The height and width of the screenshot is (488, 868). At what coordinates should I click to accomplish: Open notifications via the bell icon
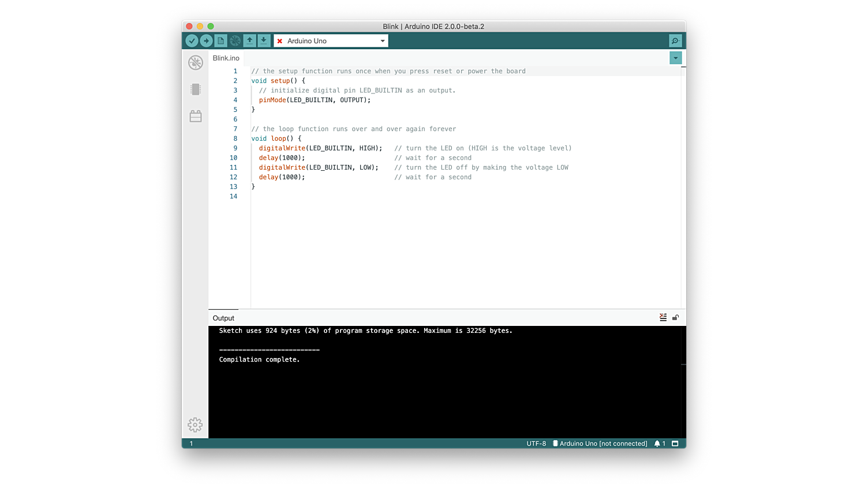point(659,443)
